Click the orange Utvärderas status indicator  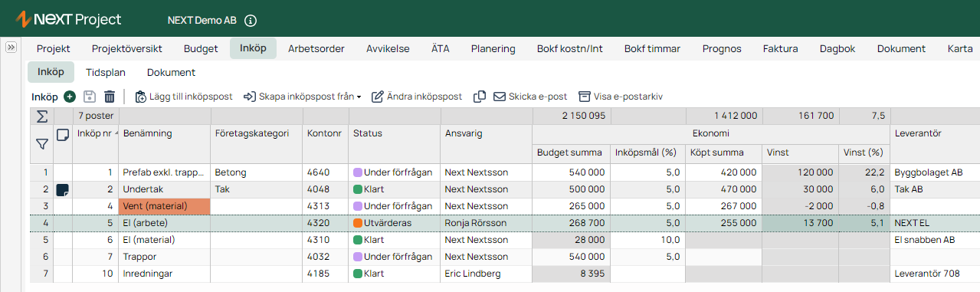pyautogui.click(x=357, y=223)
